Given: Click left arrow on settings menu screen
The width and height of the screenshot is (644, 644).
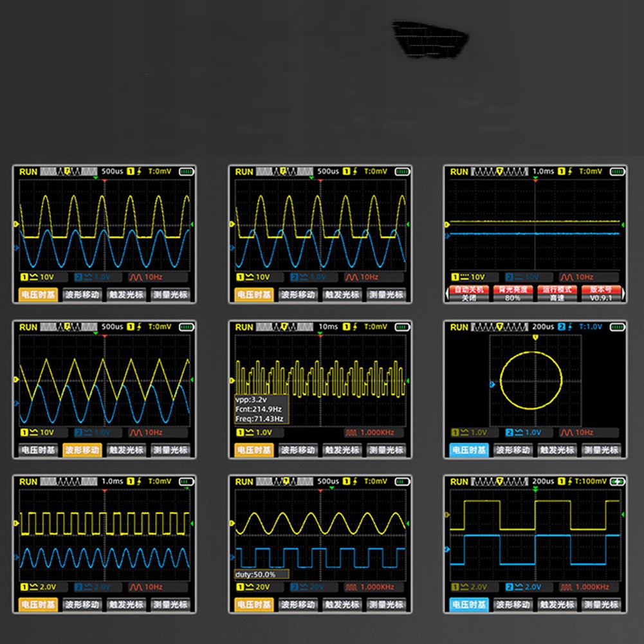Looking at the screenshot, I should coord(447,293).
